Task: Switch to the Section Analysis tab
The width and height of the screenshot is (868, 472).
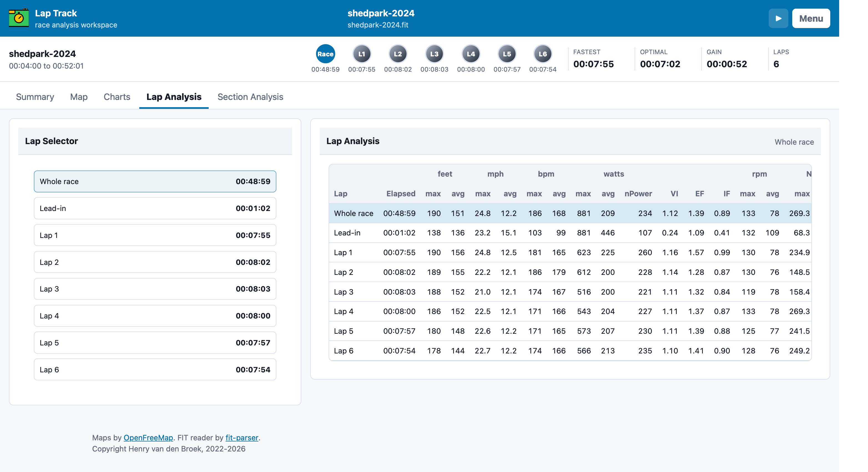Action: [250, 97]
